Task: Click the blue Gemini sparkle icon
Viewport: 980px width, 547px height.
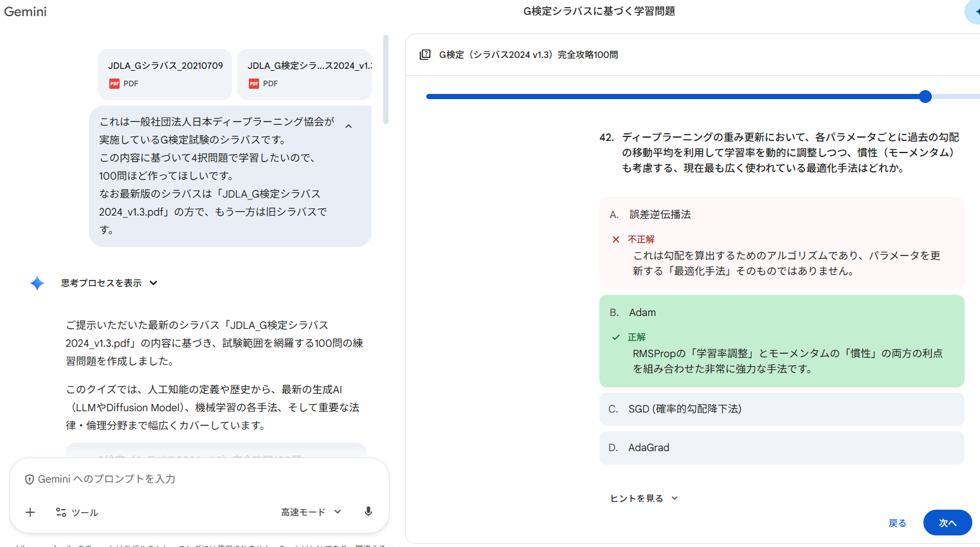Action: point(37,283)
